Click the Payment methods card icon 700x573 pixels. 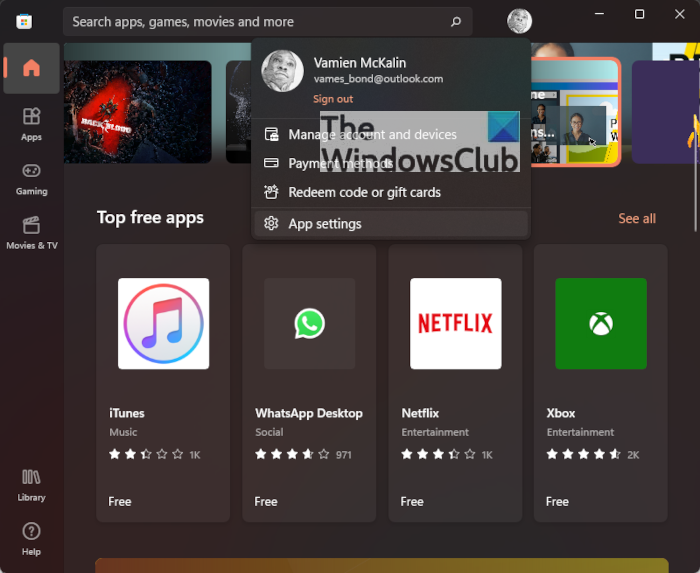coord(271,162)
